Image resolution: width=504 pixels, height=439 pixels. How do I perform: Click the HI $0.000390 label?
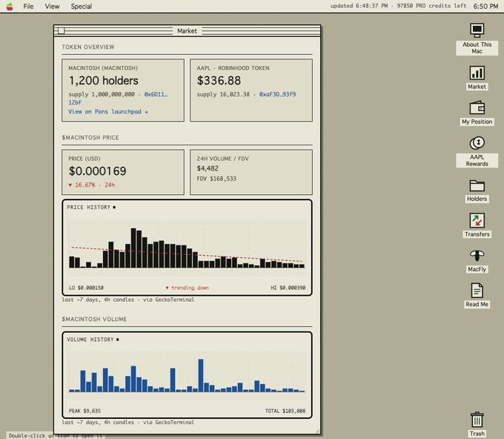click(x=288, y=288)
